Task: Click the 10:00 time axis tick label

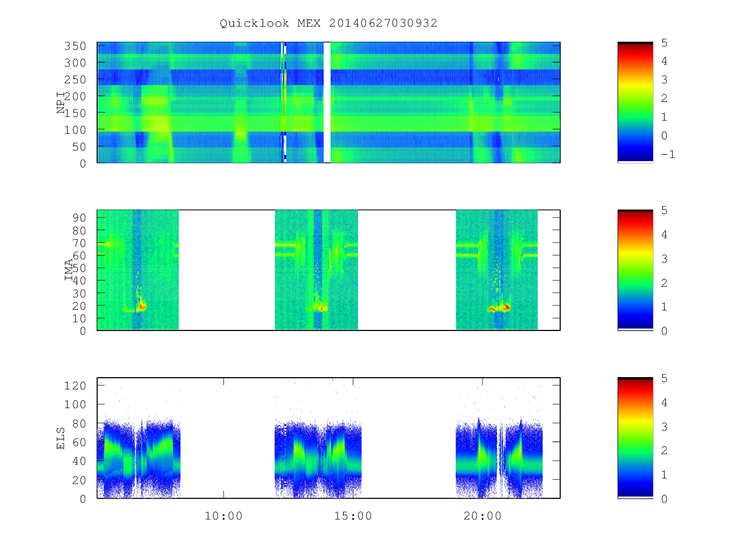Action: point(223,516)
